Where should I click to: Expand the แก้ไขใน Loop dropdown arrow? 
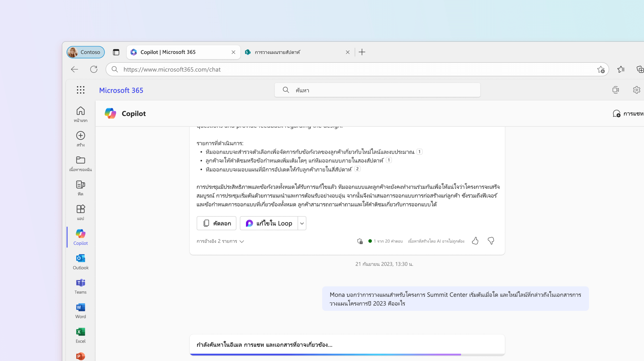302,223
